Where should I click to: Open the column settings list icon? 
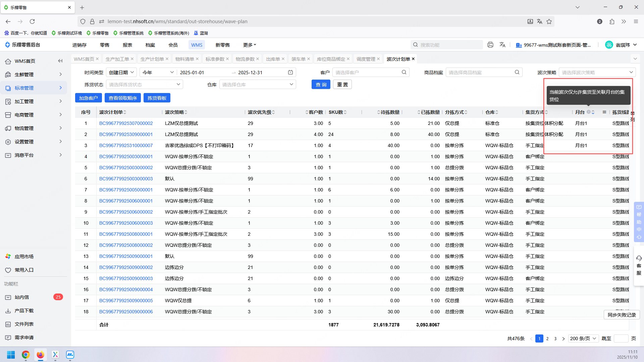[x=604, y=112]
